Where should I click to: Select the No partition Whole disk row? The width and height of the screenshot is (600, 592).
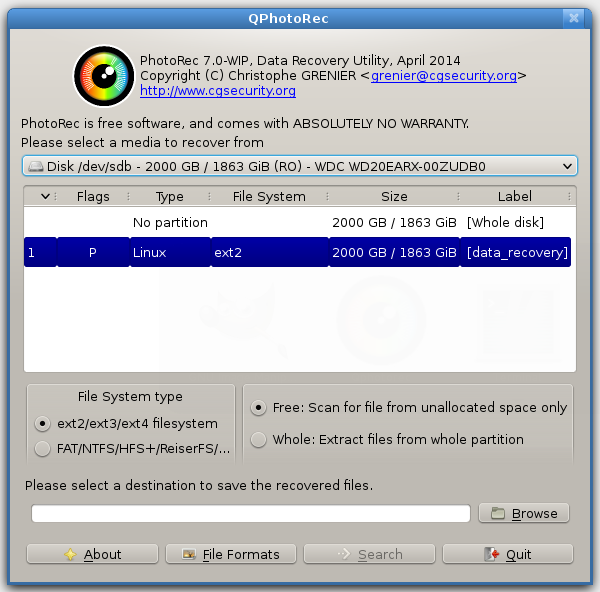[299, 222]
